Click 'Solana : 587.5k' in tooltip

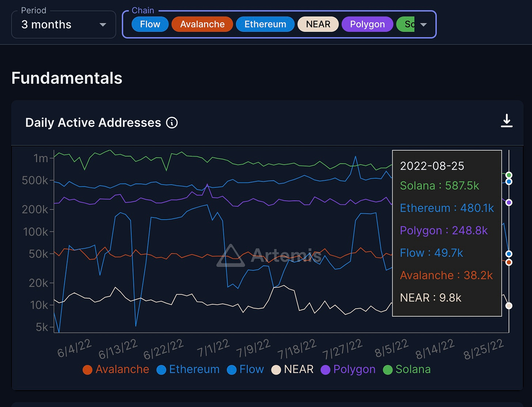click(440, 186)
